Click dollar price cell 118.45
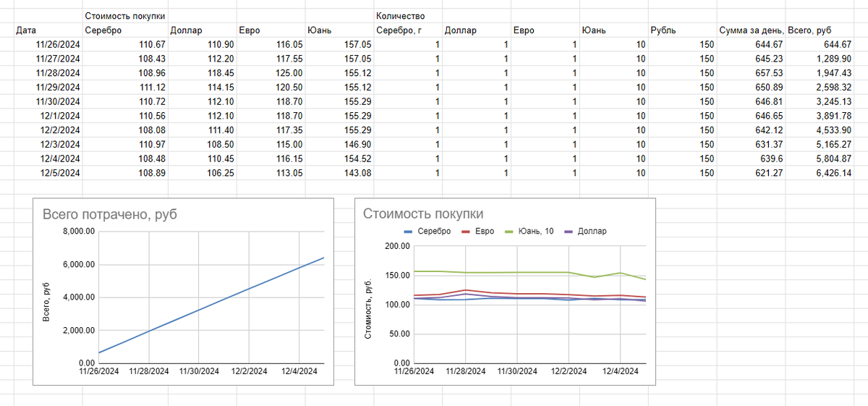868x406 pixels. click(x=201, y=73)
